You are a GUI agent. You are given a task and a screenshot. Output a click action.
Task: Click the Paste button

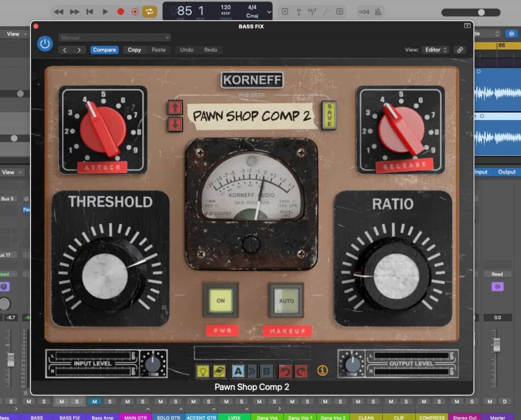click(159, 50)
